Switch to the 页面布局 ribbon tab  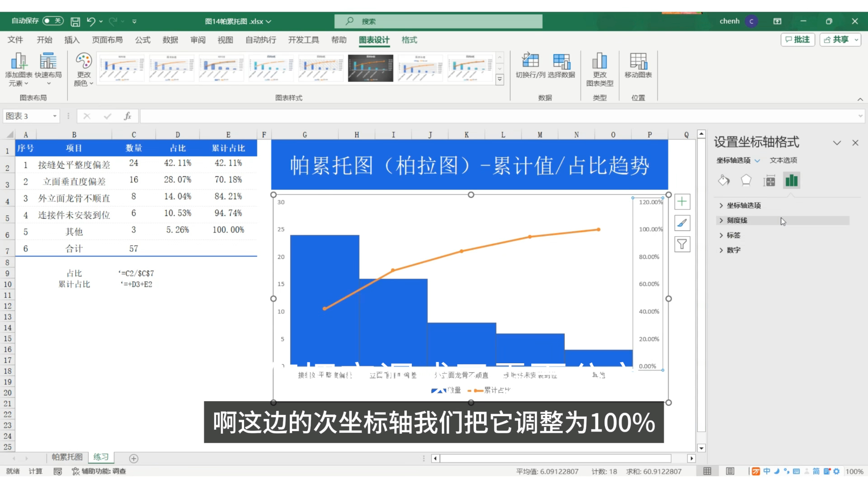[x=107, y=40]
